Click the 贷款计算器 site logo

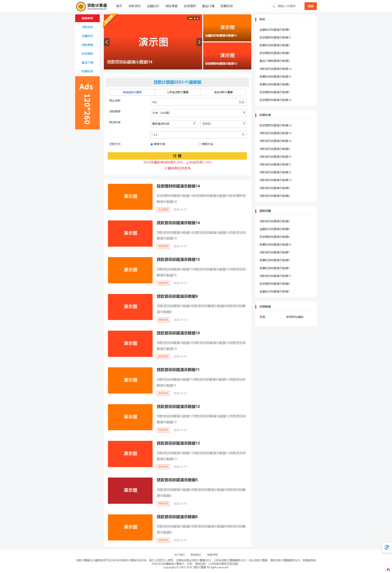92,6
